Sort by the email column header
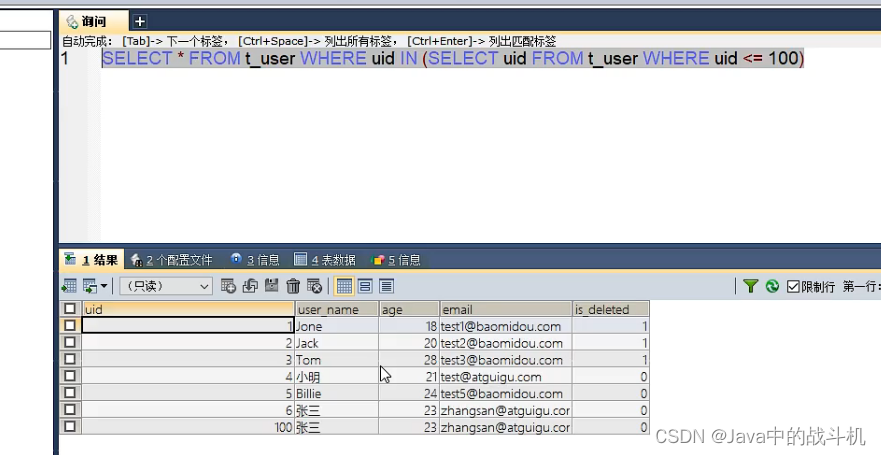Viewport: 881px width, 455px height. (506, 309)
